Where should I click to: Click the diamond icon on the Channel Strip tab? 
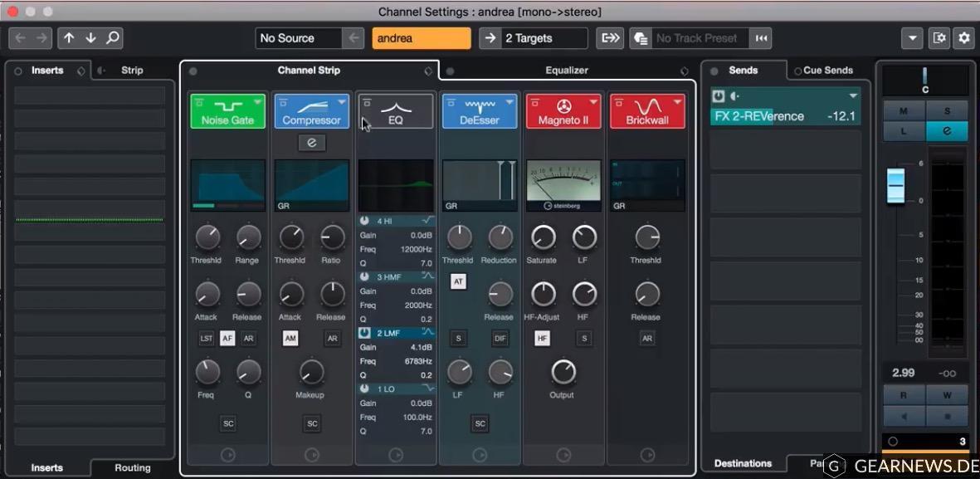point(428,71)
